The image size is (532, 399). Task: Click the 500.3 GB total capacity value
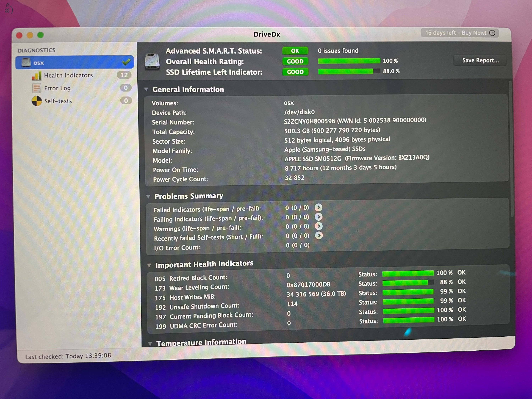tap(332, 130)
